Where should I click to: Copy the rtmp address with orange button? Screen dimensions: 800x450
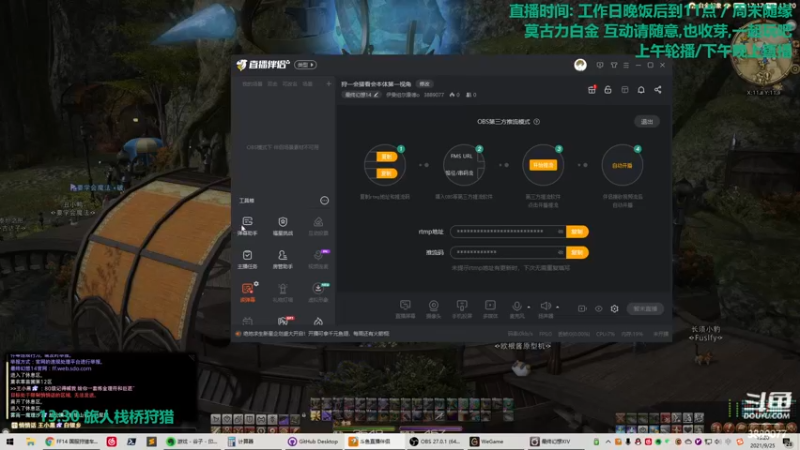tap(577, 232)
